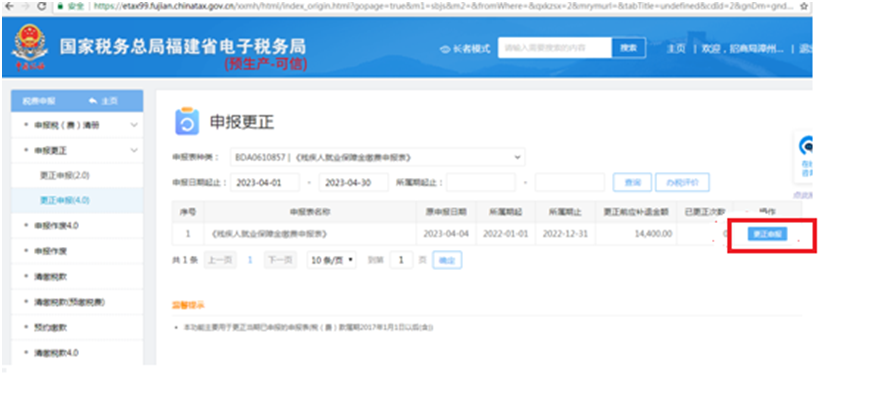Click the 更正申报 button in row 1
This screenshot has height=395, width=869.
pyautogui.click(x=767, y=234)
